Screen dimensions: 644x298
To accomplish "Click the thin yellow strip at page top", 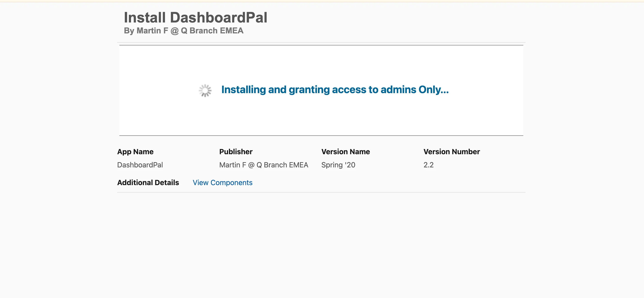I will click(322, 1).
